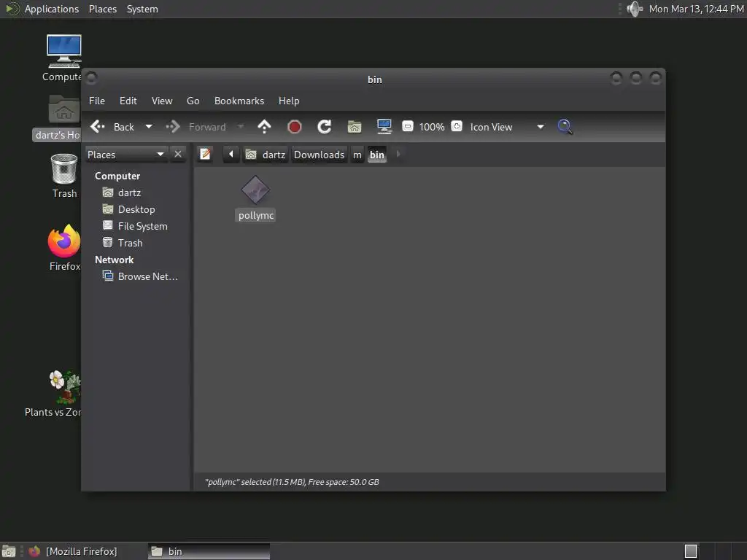Open the System panel menu
Viewport: 747px width, 560px height.
tap(142, 9)
